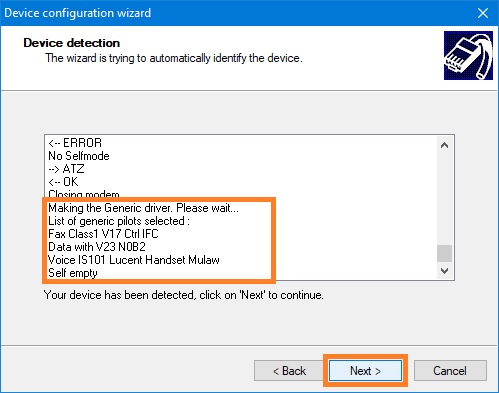Click the '<-- ERROR' log entry

pos(75,143)
